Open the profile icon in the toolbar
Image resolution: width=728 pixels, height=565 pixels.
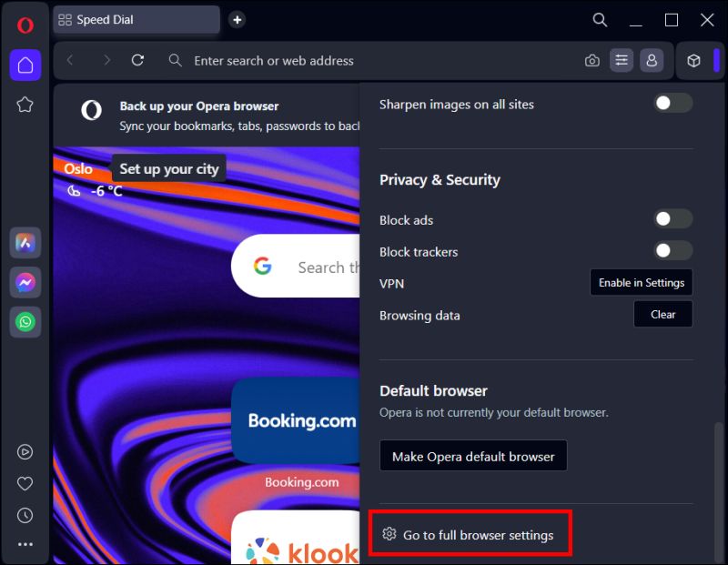click(x=652, y=60)
